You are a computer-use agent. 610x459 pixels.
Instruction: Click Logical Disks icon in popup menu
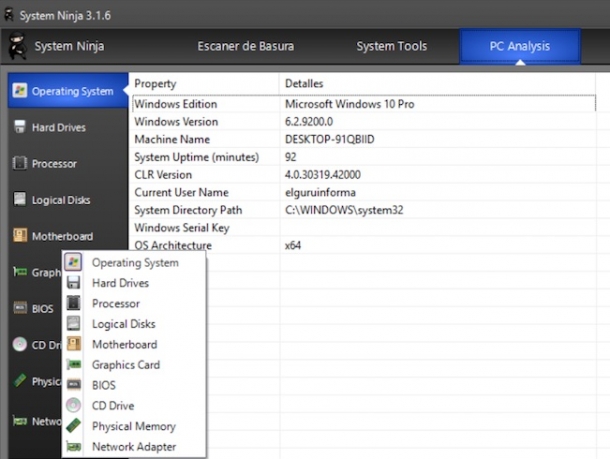[74, 324]
